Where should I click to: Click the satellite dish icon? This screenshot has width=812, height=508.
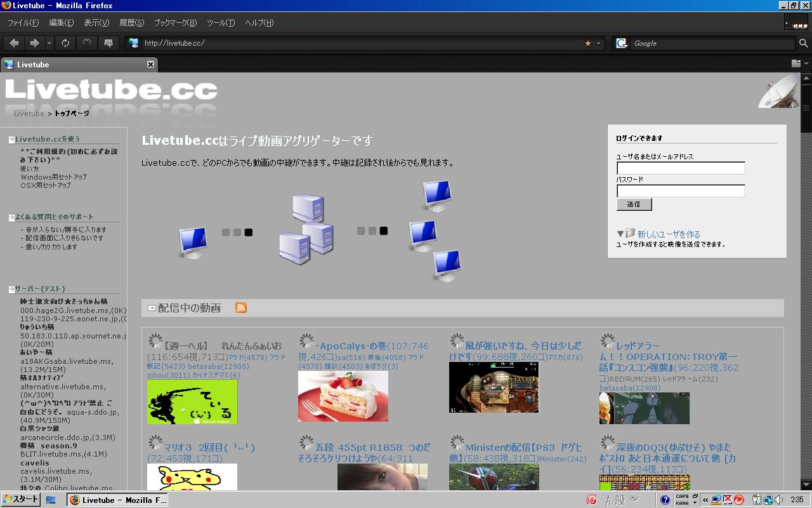(x=779, y=91)
